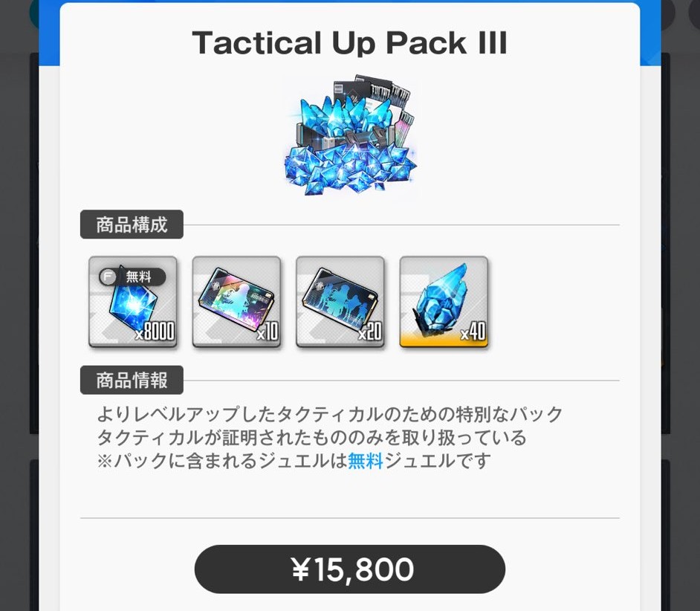Tap the second description line starting with タクティカルが

(311, 437)
